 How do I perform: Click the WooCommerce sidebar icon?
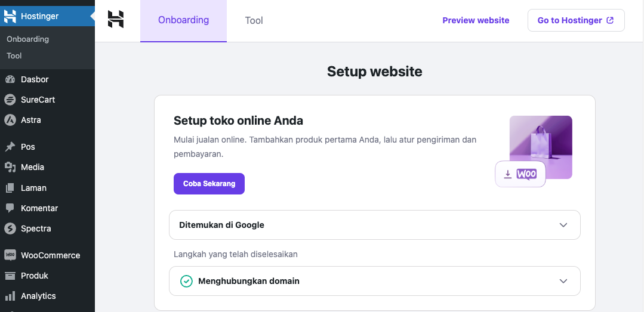10,255
